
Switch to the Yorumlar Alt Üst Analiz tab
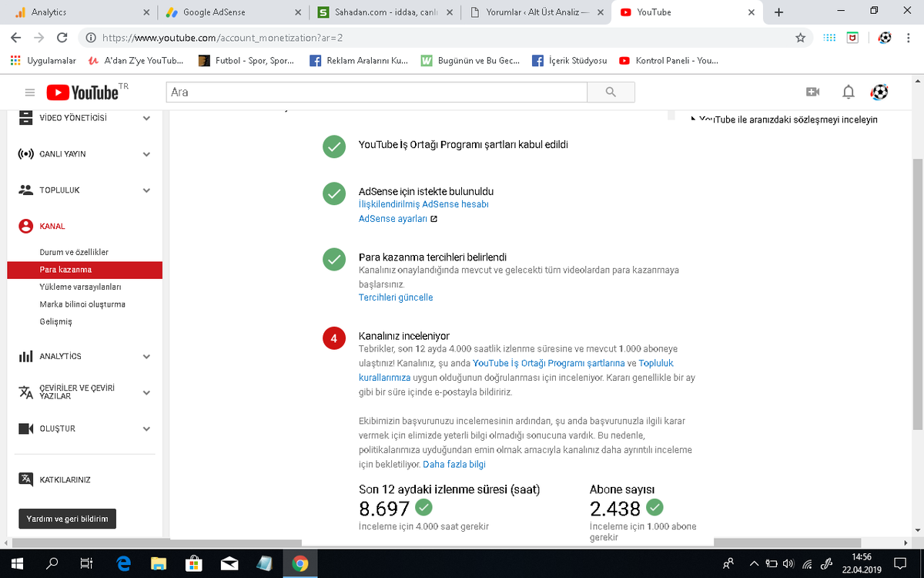pyautogui.click(x=536, y=12)
